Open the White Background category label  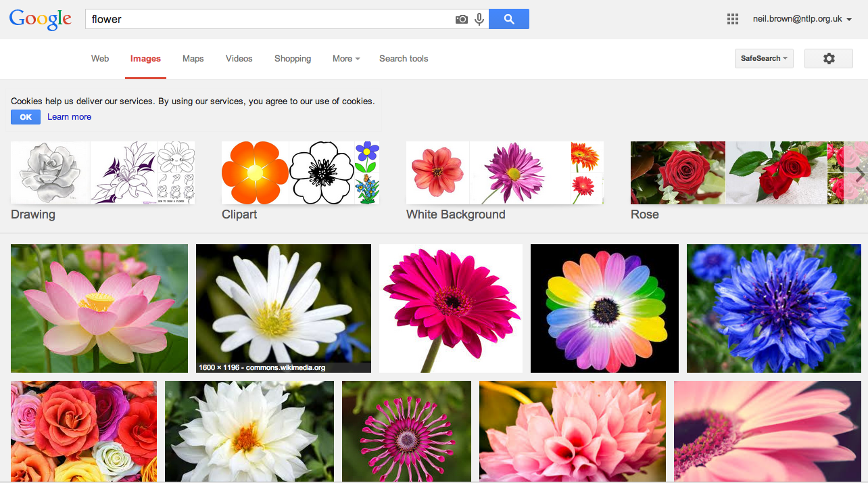tap(456, 214)
